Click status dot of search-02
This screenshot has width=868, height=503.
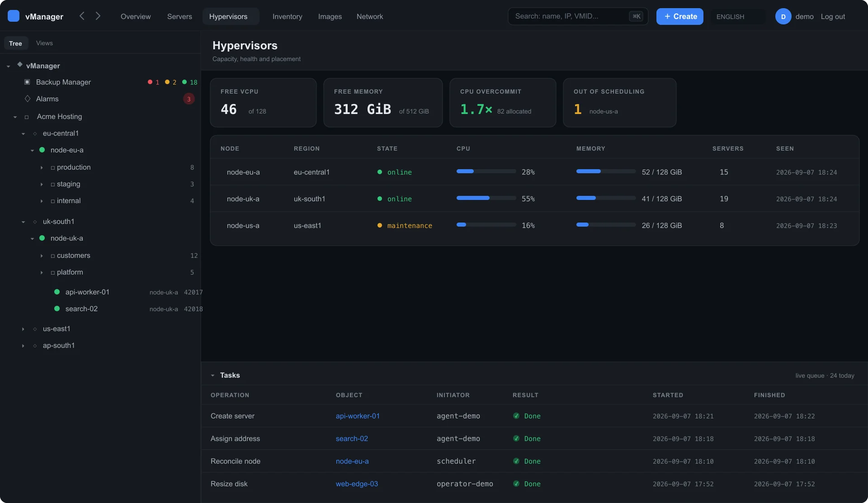click(x=57, y=308)
